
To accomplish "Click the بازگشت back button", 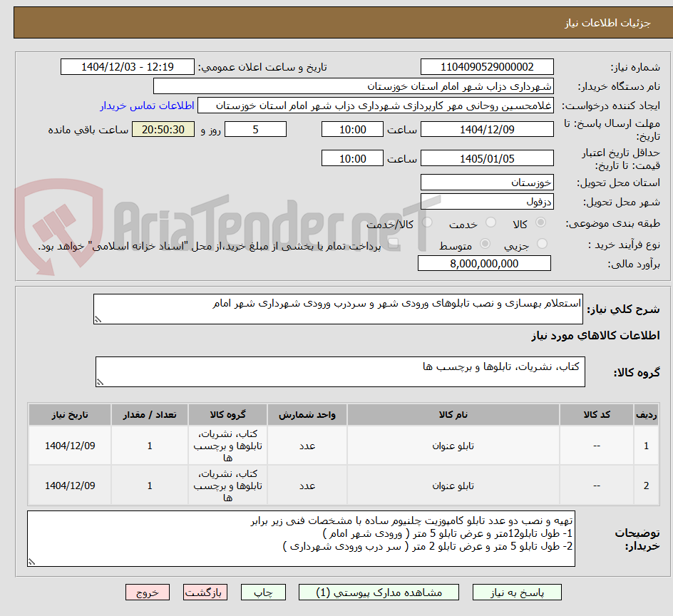I will [205, 592].
